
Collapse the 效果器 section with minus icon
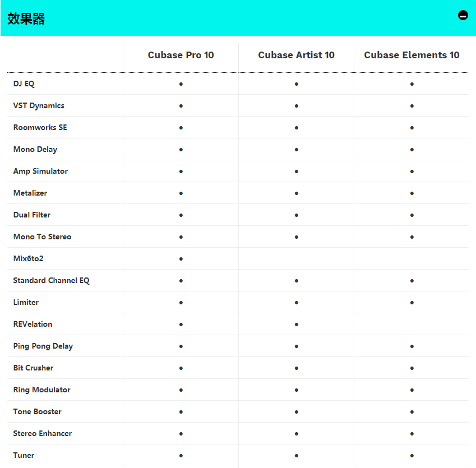463,15
